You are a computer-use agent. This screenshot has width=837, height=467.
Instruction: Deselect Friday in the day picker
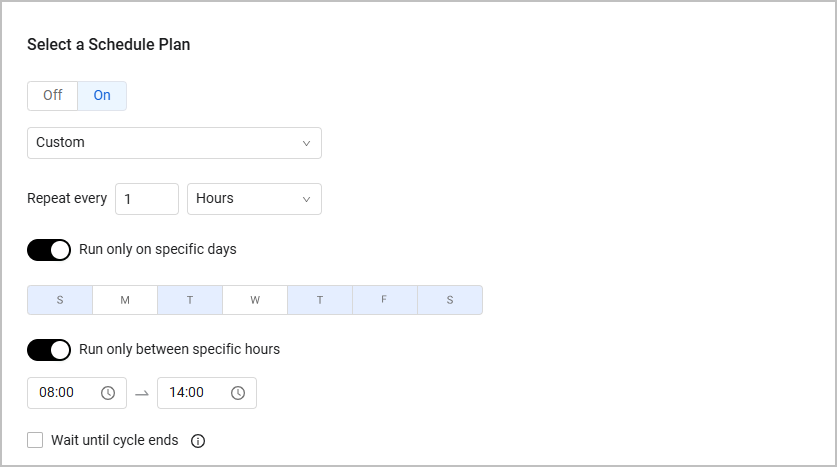click(385, 300)
